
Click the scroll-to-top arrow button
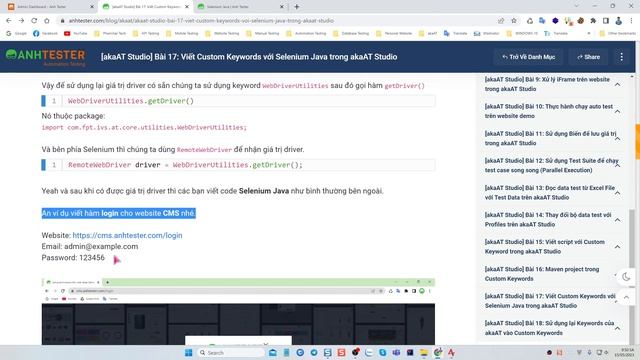pos(626,297)
